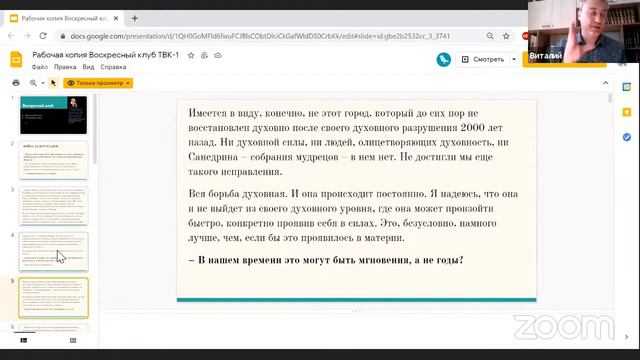The height and width of the screenshot is (360, 640).
Task: Open the Справка menu
Action: [x=113, y=67]
